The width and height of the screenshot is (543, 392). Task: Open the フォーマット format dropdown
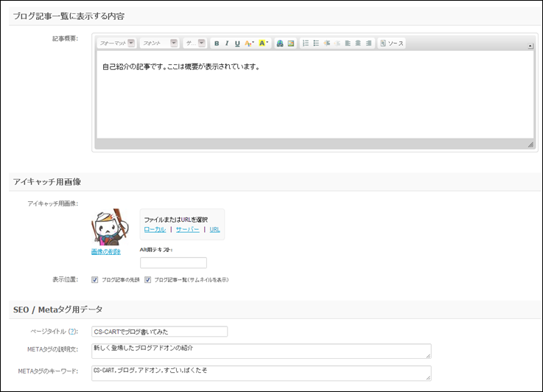point(116,43)
